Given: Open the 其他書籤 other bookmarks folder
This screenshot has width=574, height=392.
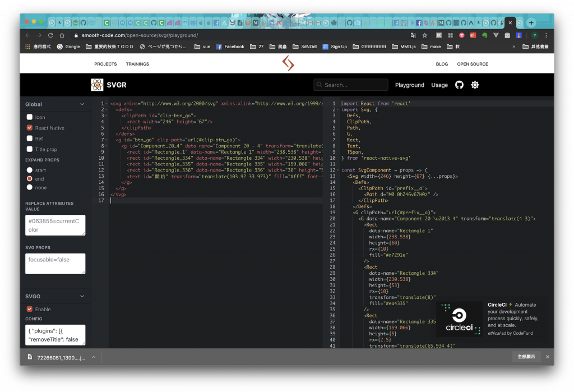Looking at the screenshot, I should click(535, 47).
